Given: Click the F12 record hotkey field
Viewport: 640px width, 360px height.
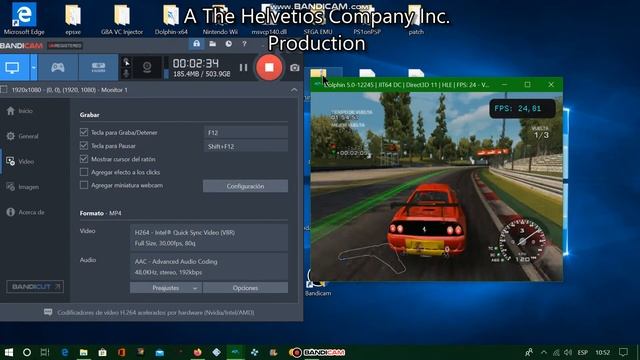Looking at the screenshot, I should [x=246, y=132].
